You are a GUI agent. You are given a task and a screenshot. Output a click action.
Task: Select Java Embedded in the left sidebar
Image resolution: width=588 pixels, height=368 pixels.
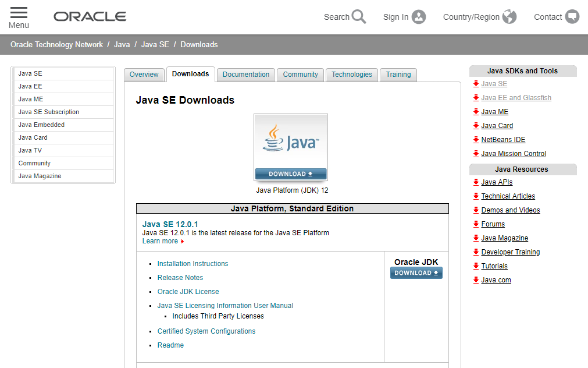point(41,125)
